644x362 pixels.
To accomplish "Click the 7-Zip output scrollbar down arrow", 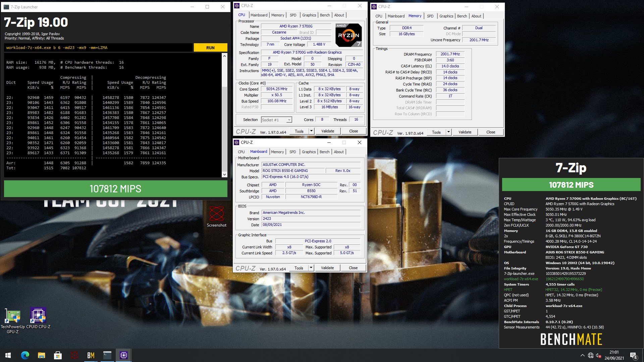I will tap(224, 174).
